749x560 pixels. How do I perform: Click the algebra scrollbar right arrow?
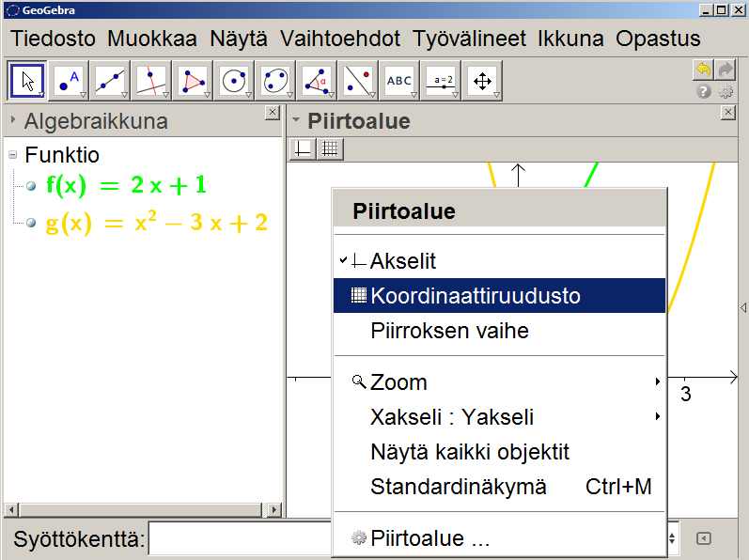pos(274,509)
